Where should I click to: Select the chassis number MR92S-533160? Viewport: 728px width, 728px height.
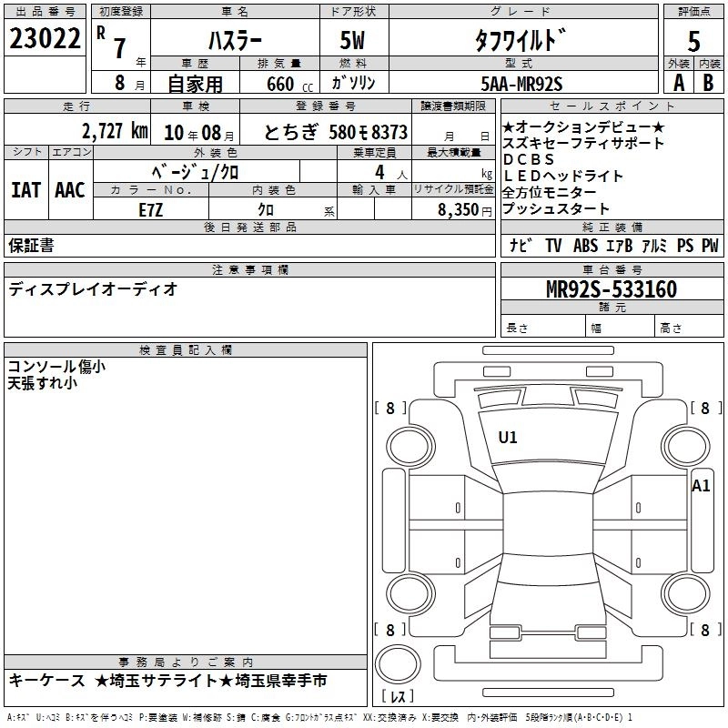point(612,289)
